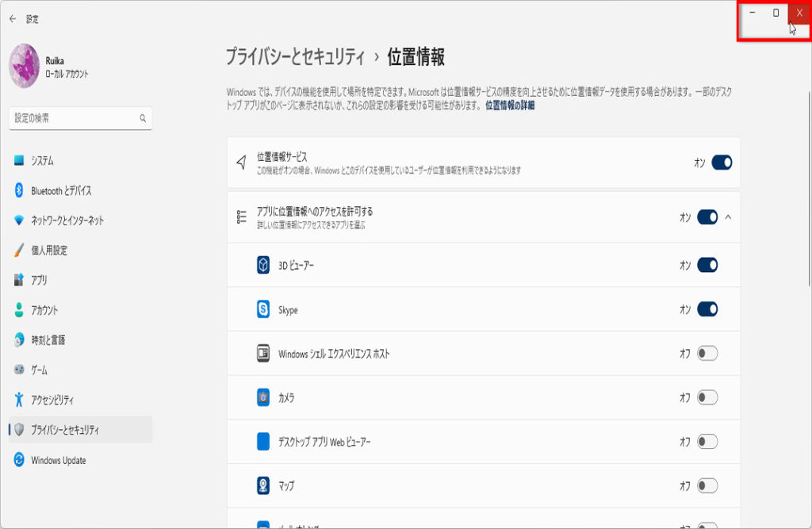The image size is (812, 529).
Task: Click the back arrow in the title bar
Action: [x=12, y=19]
